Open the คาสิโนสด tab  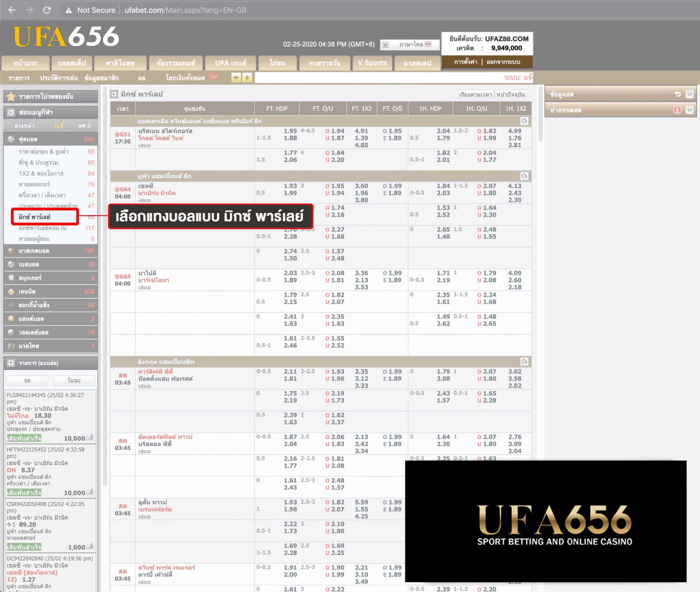pyautogui.click(x=120, y=63)
